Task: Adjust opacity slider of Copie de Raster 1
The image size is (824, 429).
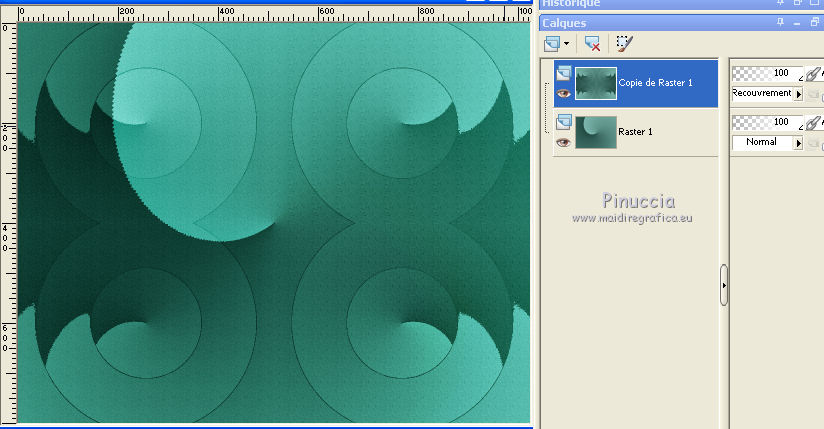Action: click(767, 73)
